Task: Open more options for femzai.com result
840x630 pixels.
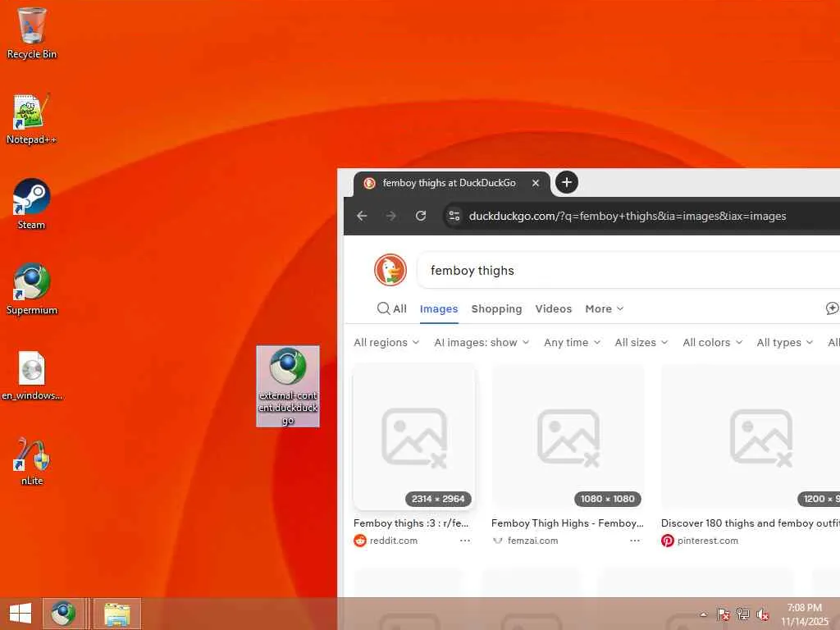Action: tap(635, 541)
